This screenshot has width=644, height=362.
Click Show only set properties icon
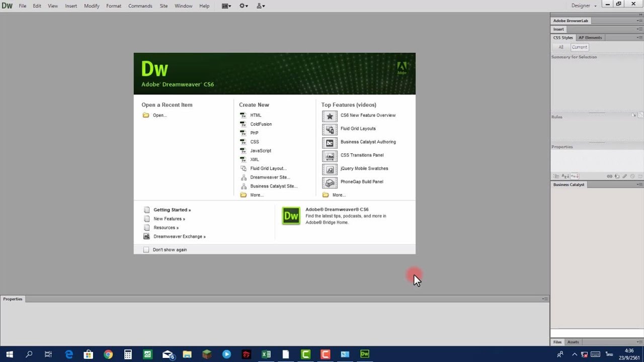pos(575,176)
